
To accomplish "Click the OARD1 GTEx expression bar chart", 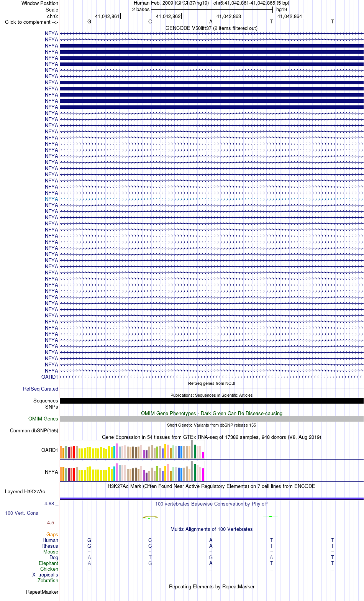I will click(132, 449).
